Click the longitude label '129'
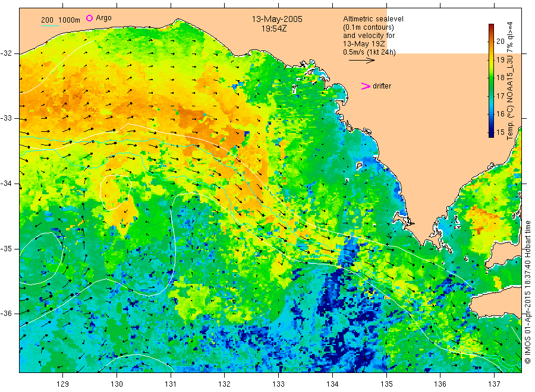This screenshot has width=535, height=392. click(x=63, y=384)
